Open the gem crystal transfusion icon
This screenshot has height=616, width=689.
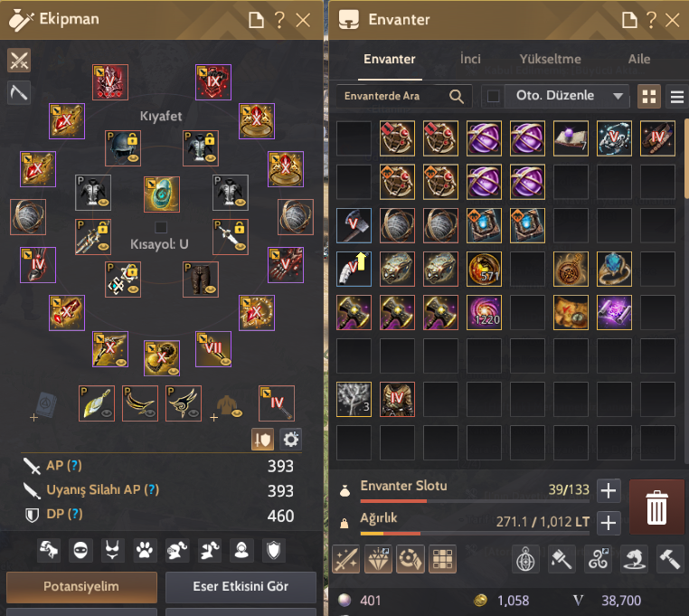(378, 559)
